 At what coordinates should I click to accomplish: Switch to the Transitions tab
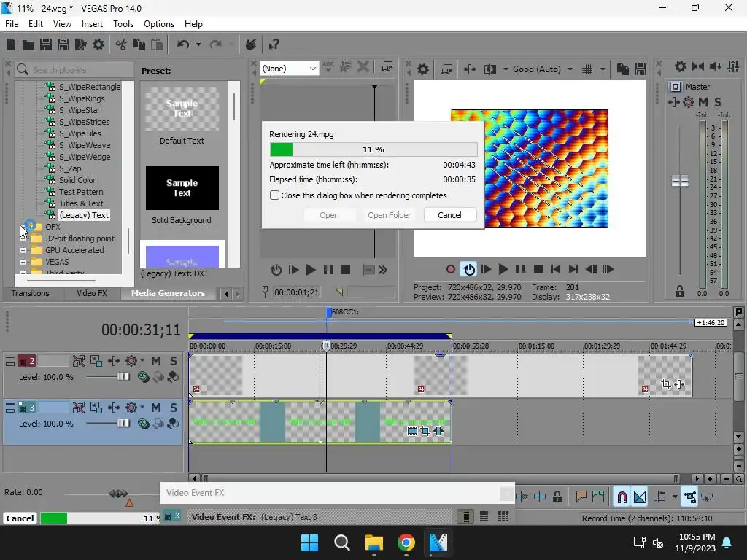pyautogui.click(x=30, y=293)
